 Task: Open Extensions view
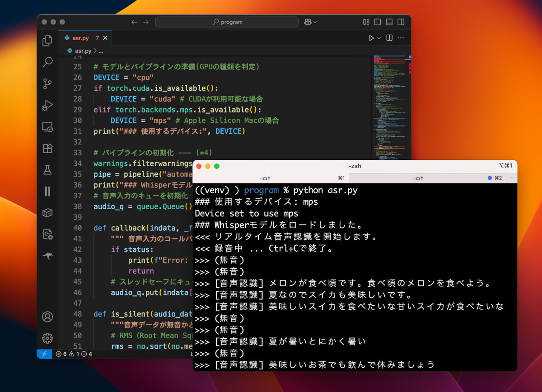point(47,148)
